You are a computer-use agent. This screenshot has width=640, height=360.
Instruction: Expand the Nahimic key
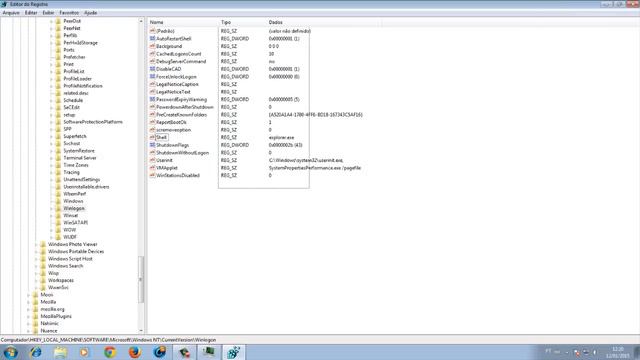click(x=29, y=323)
